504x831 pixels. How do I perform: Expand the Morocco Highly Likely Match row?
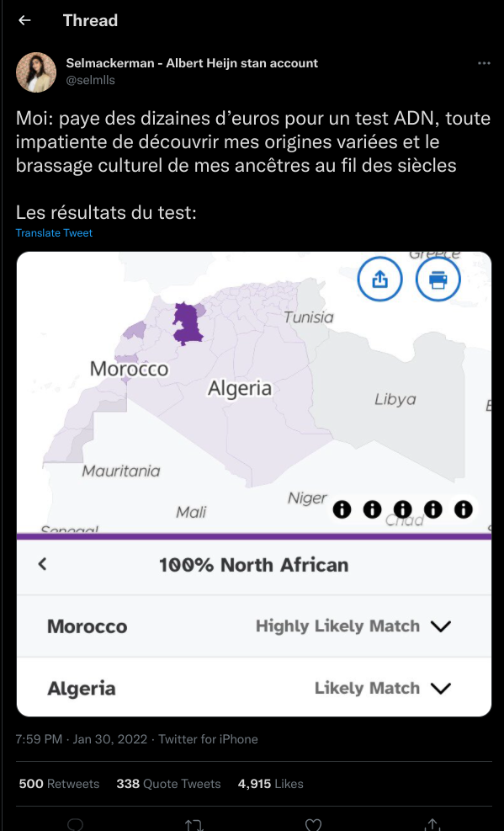pos(254,626)
